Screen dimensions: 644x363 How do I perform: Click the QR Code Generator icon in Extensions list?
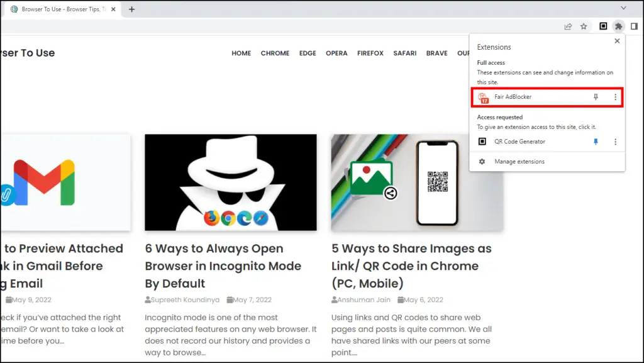[x=482, y=142]
